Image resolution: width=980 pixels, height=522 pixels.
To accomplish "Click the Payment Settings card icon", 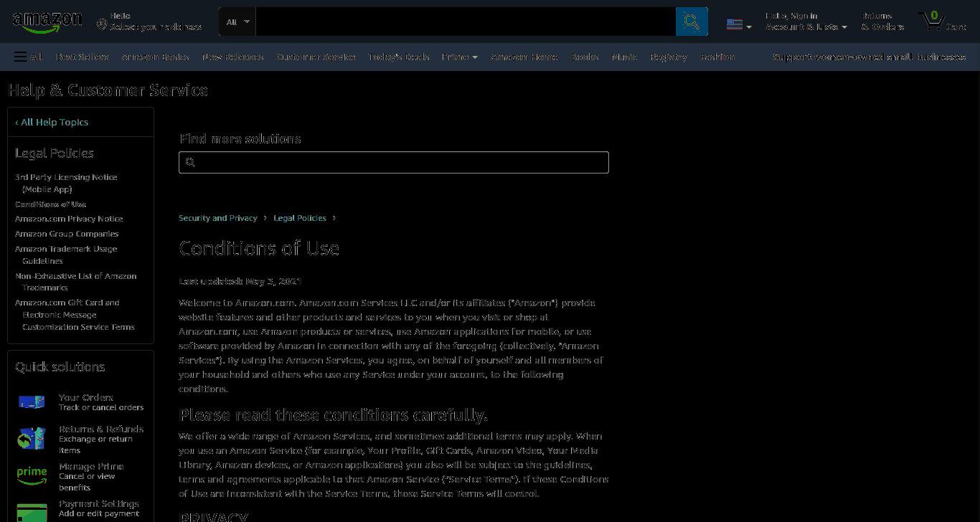I will click(x=32, y=512).
